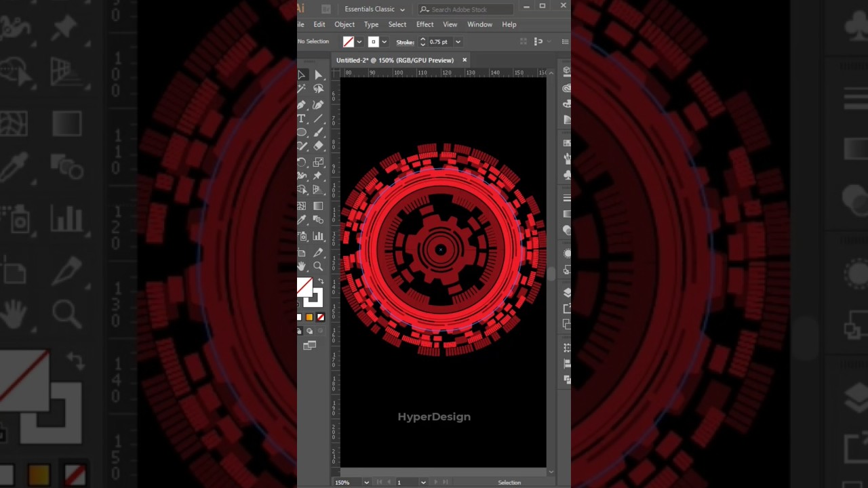Open the Effect menu
Viewport: 868px width, 488px height.
click(x=425, y=24)
